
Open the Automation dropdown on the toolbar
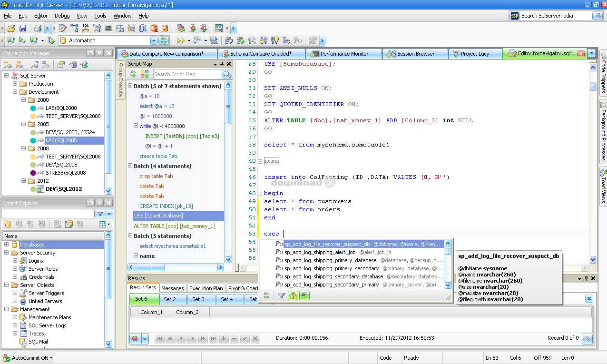153,40
